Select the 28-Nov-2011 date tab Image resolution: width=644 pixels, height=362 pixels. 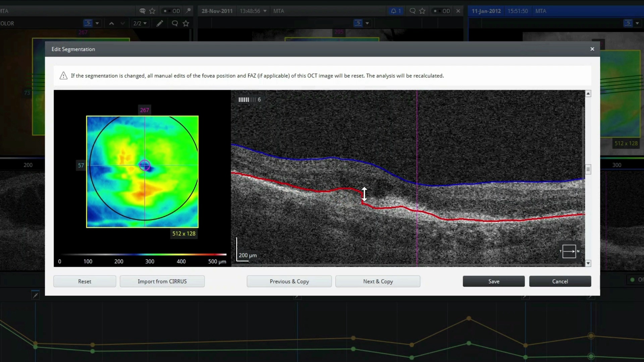217,11
